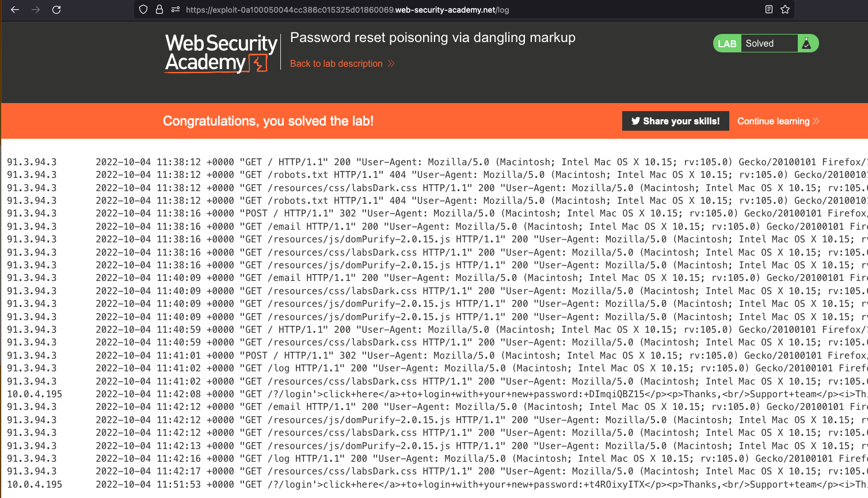Click the browser back arrow
The image size is (868, 498).
click(x=15, y=10)
